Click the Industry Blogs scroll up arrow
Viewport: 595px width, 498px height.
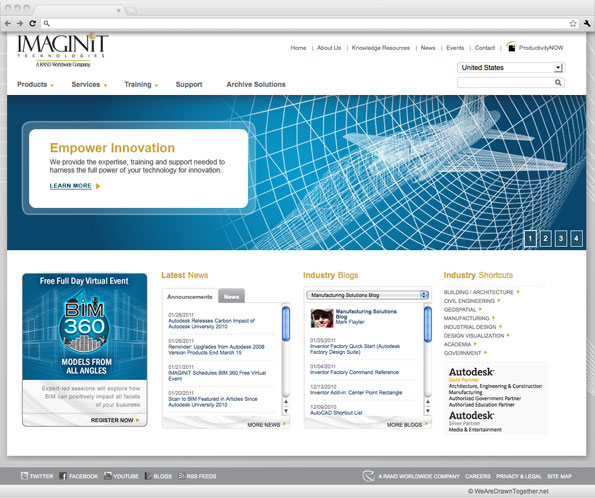pos(428,402)
